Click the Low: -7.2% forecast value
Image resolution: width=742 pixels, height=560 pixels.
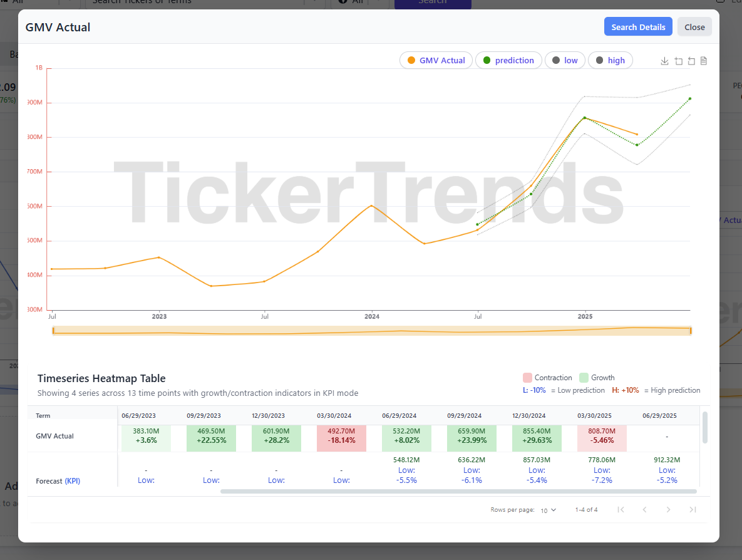click(602, 475)
